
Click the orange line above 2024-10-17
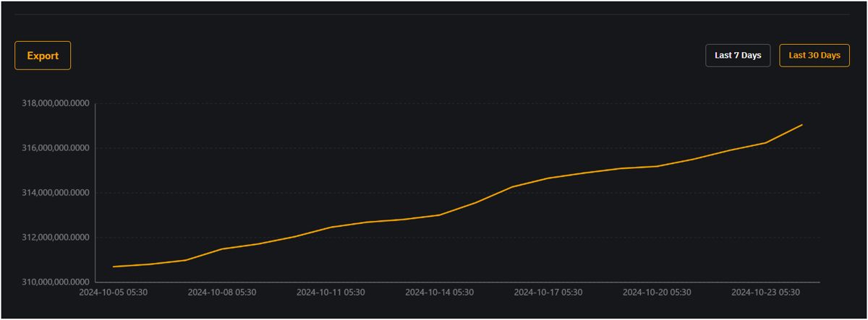[x=548, y=178]
